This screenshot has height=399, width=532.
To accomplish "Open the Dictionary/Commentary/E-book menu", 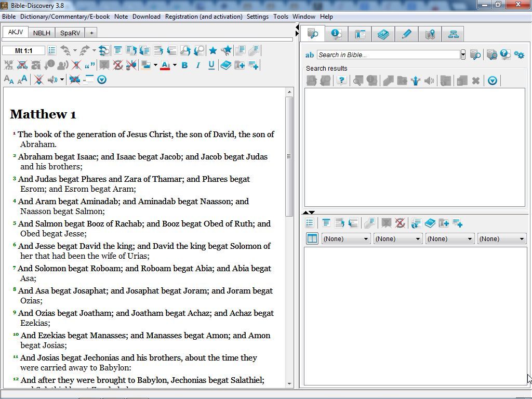I will (65, 17).
